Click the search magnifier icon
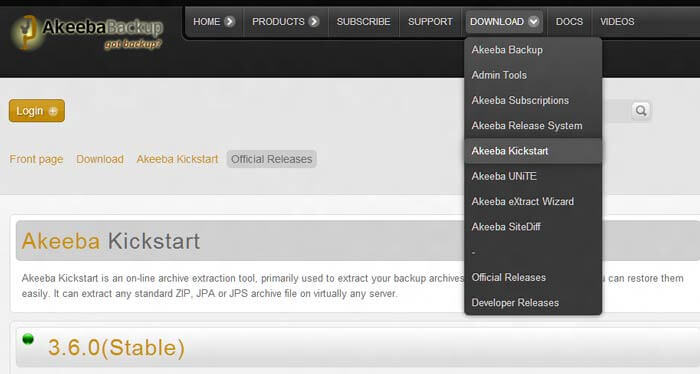The width and height of the screenshot is (700, 374). click(641, 111)
